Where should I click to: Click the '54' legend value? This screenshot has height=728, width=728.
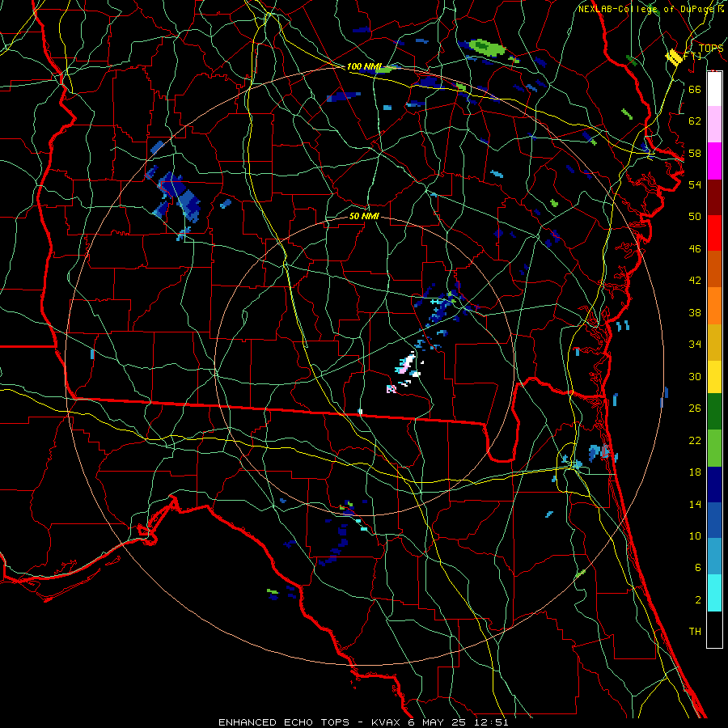695,184
